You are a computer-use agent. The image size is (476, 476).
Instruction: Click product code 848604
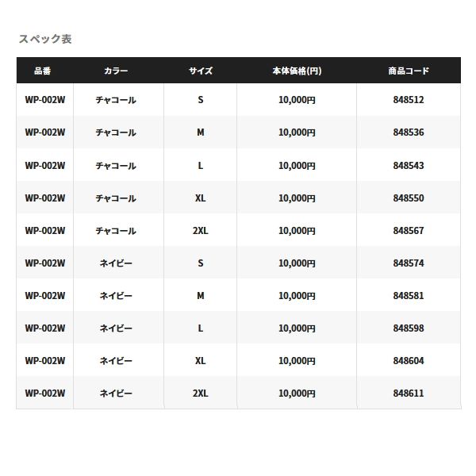[409, 361]
